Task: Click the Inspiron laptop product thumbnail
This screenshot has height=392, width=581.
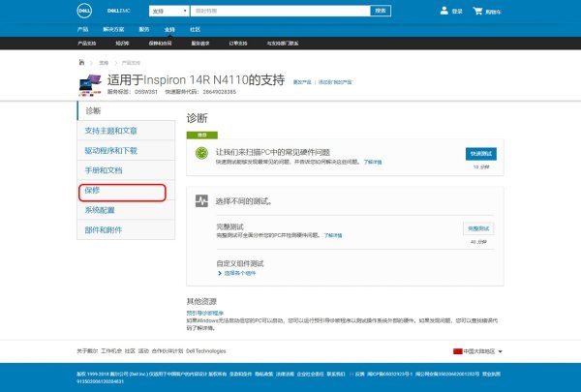Action: click(90, 85)
